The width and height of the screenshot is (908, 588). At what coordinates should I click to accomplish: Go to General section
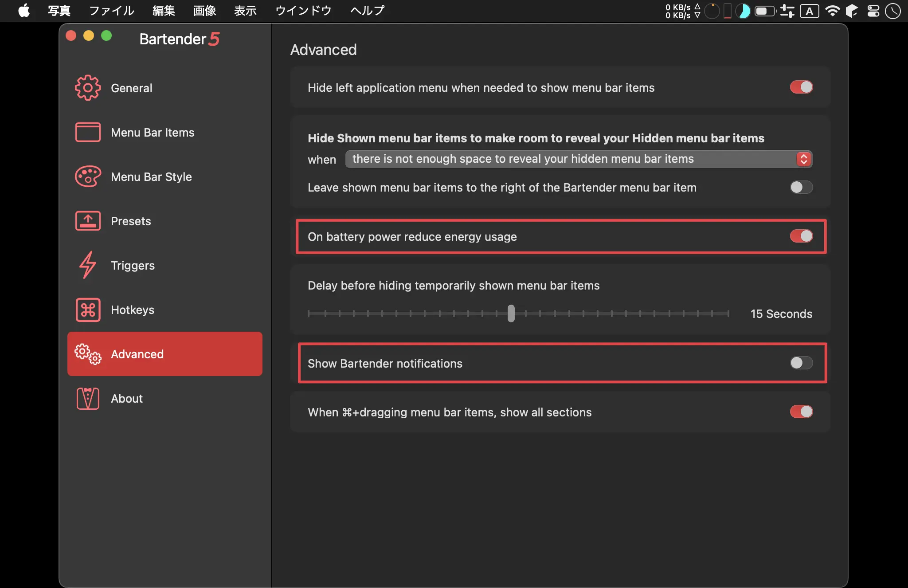(x=165, y=88)
